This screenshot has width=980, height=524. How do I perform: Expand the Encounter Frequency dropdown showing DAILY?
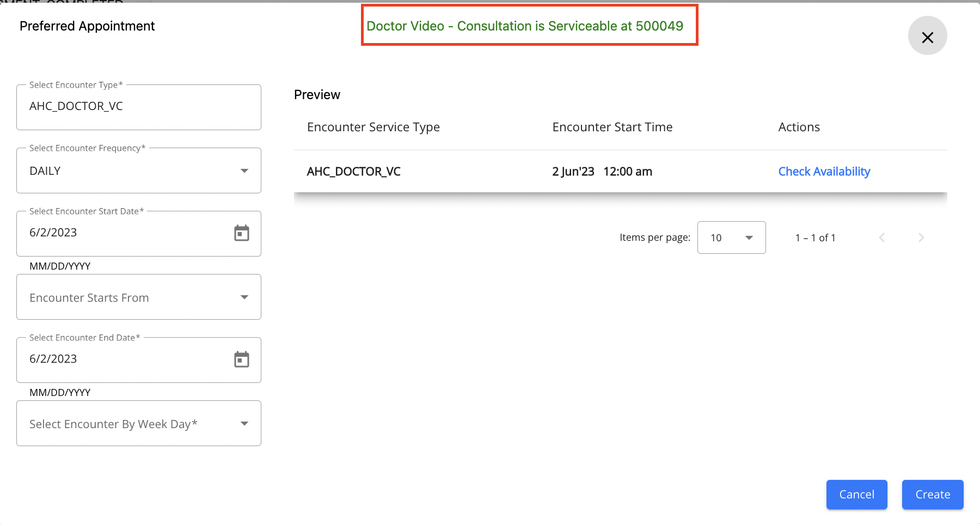[138, 171]
